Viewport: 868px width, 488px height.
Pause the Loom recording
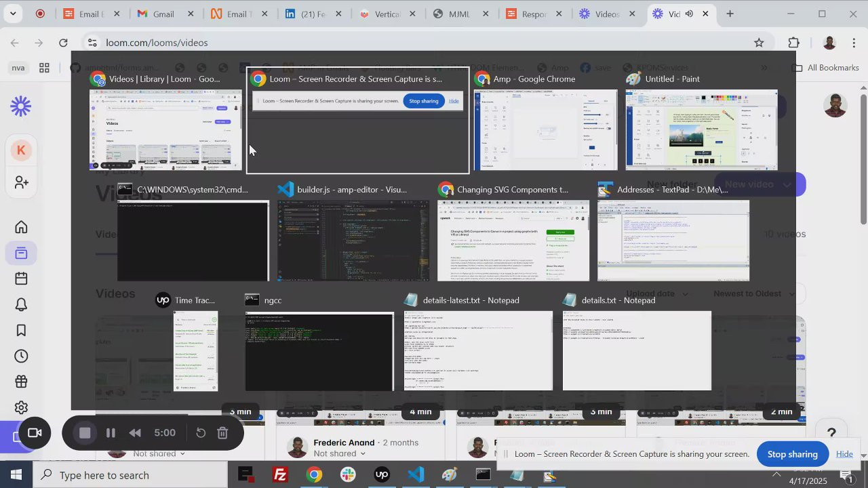pyautogui.click(x=111, y=433)
